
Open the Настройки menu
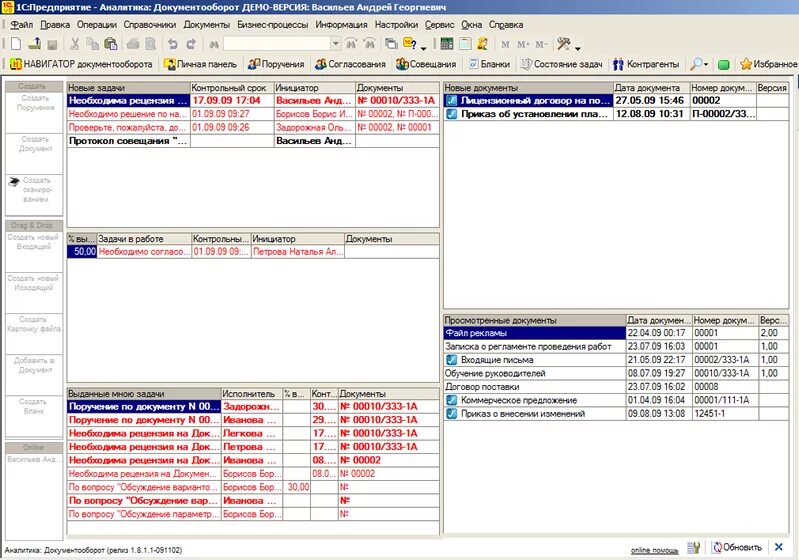coord(396,24)
